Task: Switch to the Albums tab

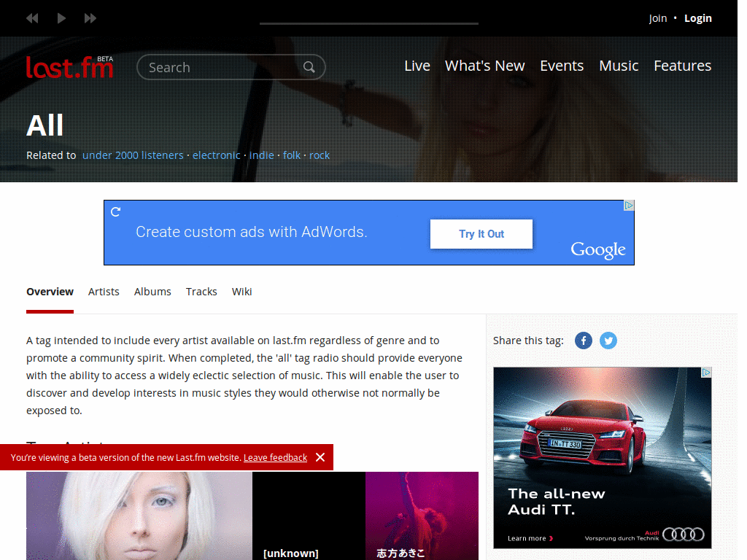Action: [152, 292]
